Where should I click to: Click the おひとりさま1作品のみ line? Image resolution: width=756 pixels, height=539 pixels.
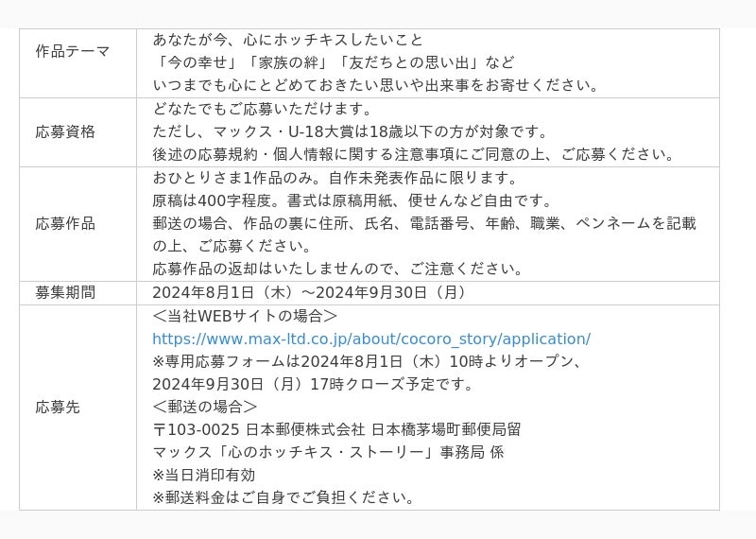[x=335, y=178]
